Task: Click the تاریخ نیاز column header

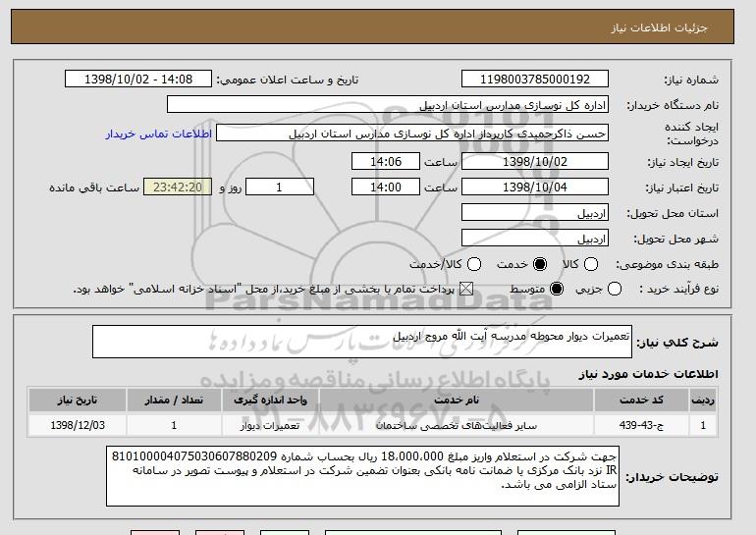Action: click(x=78, y=401)
